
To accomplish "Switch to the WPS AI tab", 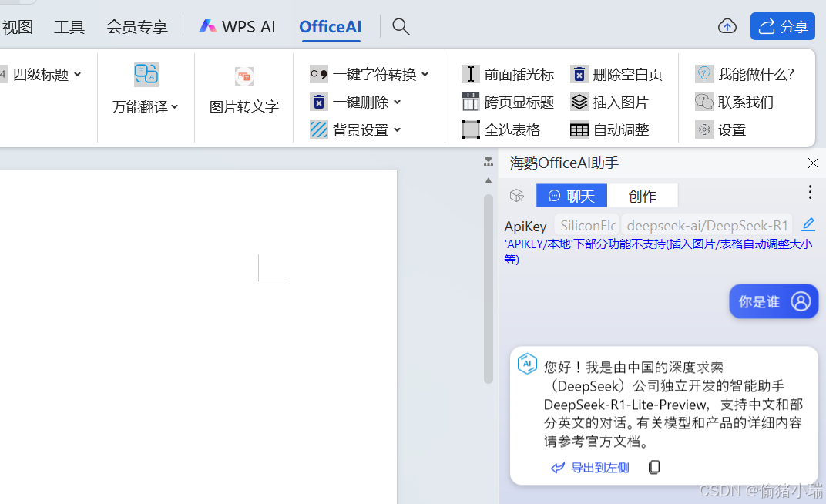I will point(237,26).
